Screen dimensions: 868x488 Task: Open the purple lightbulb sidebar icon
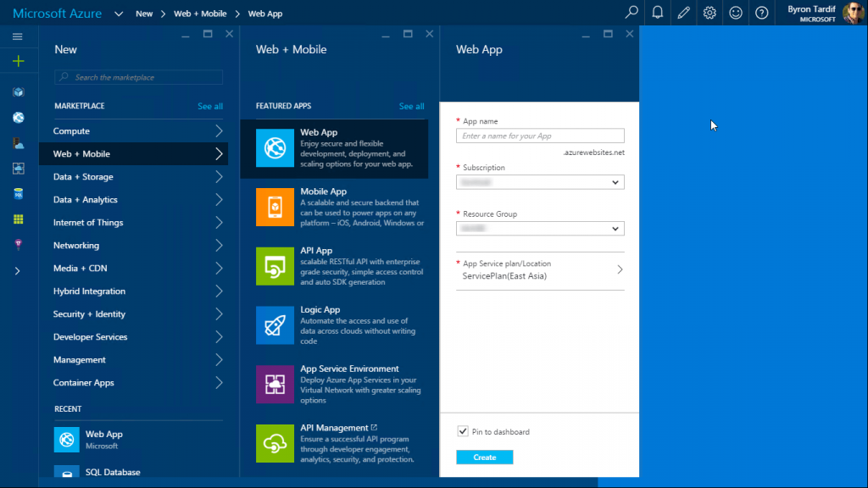pos(19,245)
